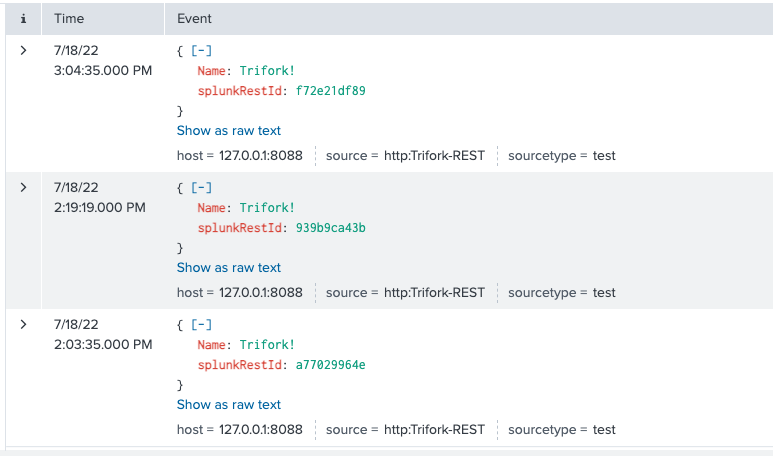Select splunkRestId value a77029964e
This screenshot has height=456, width=773.
tap(330, 365)
